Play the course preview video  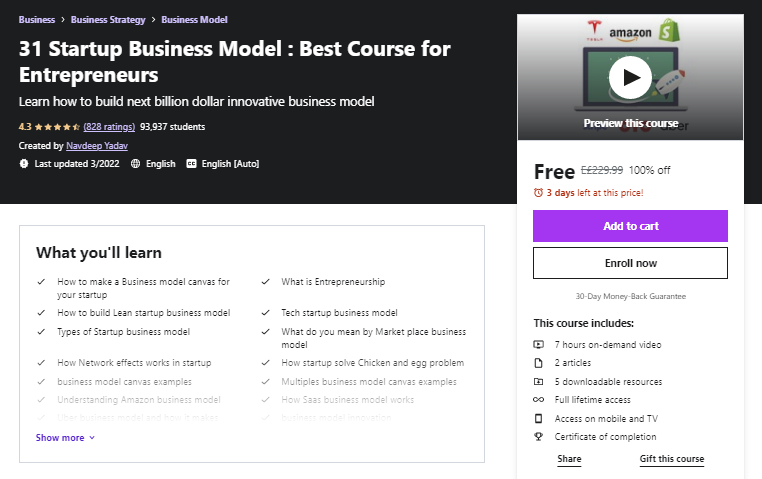click(x=630, y=78)
